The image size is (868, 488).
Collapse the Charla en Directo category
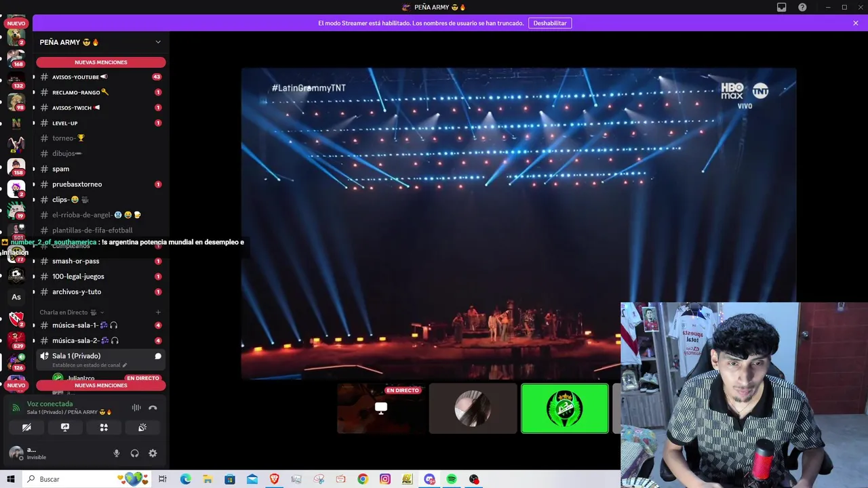pyautogui.click(x=72, y=312)
